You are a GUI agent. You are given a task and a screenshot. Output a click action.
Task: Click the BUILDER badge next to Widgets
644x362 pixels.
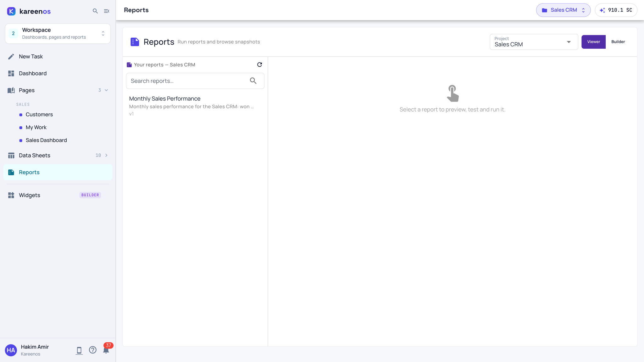pyautogui.click(x=90, y=195)
